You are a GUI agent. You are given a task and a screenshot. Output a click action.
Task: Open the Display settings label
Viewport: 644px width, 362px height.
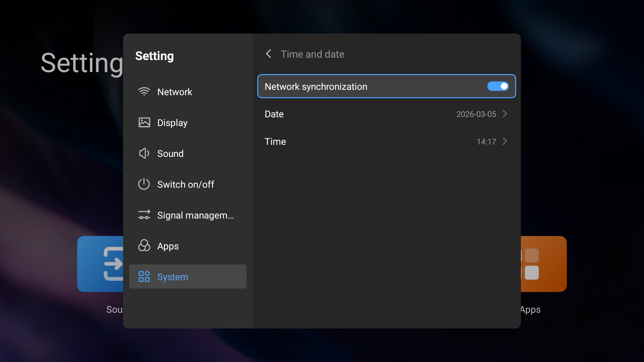pyautogui.click(x=172, y=123)
